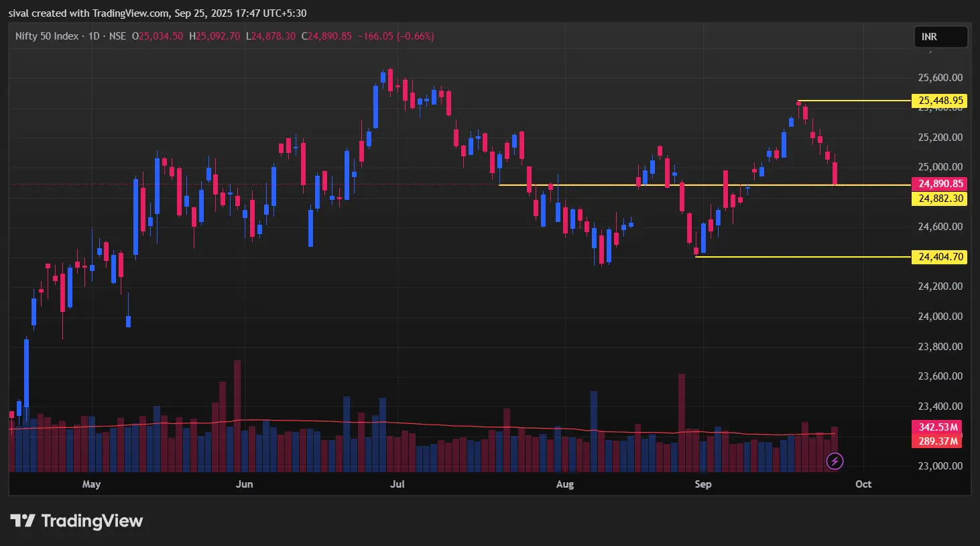Click the change value -166.05 (-0.66%)
This screenshot has height=546, width=980.
pyautogui.click(x=396, y=36)
